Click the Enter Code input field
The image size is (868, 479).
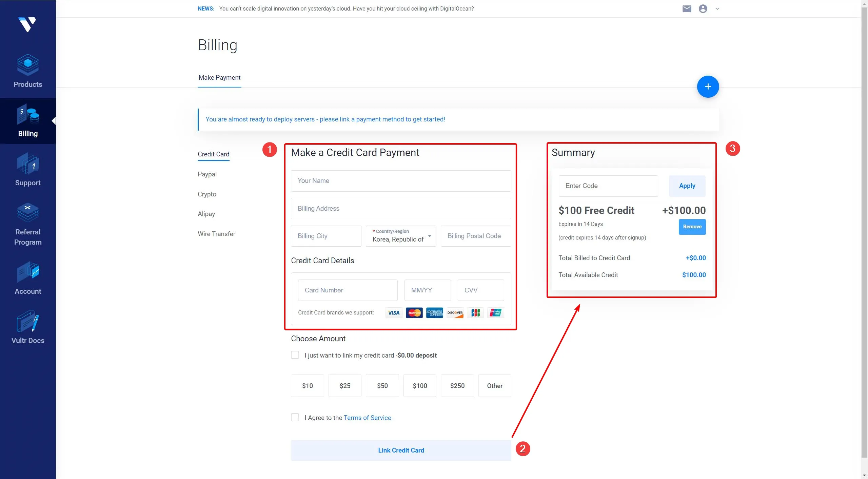coord(608,186)
